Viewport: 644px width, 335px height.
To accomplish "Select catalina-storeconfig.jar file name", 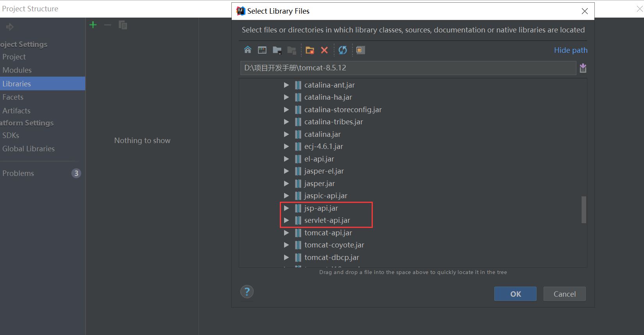I will pyautogui.click(x=343, y=110).
